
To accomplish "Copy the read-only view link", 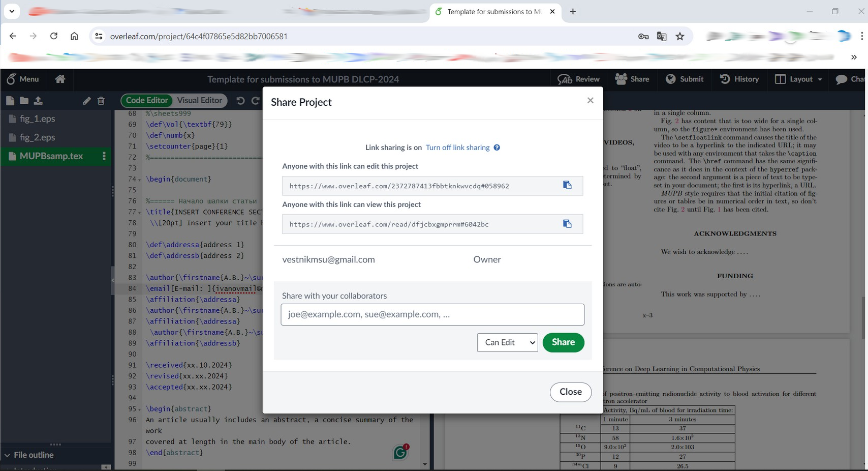I will tap(567, 224).
